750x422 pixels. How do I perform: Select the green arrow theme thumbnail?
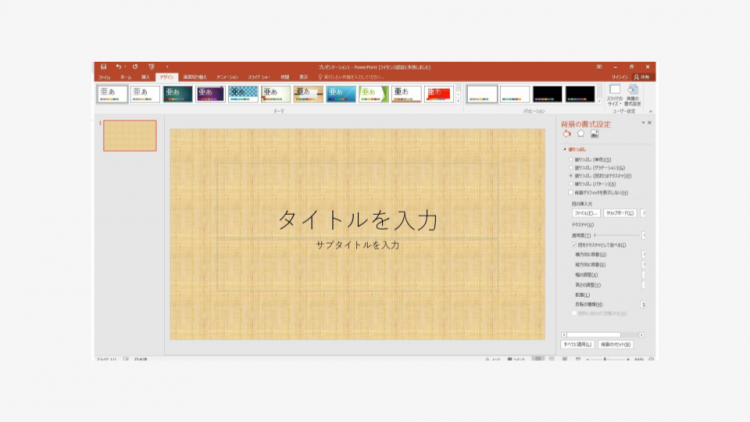click(374, 94)
